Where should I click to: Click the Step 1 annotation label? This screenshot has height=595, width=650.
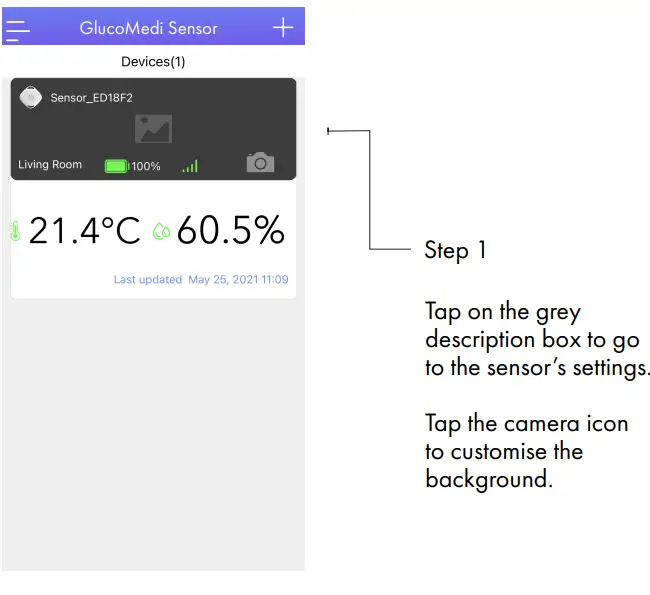click(x=455, y=250)
